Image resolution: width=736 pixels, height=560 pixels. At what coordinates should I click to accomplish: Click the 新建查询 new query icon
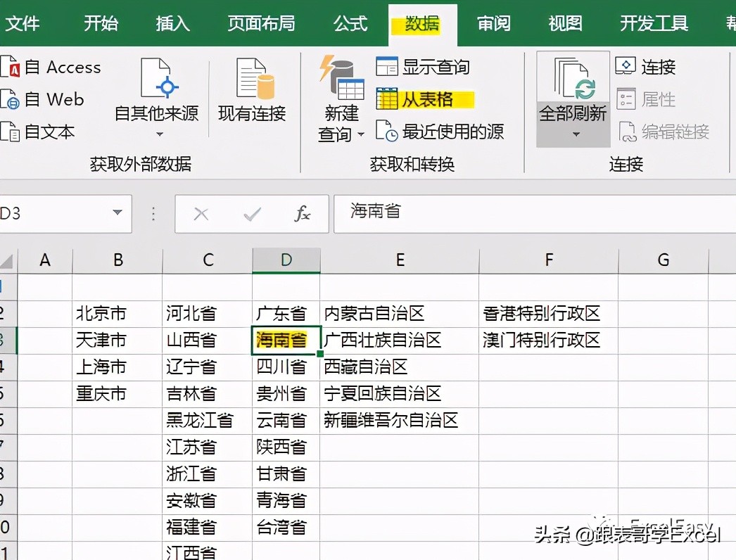tap(342, 77)
